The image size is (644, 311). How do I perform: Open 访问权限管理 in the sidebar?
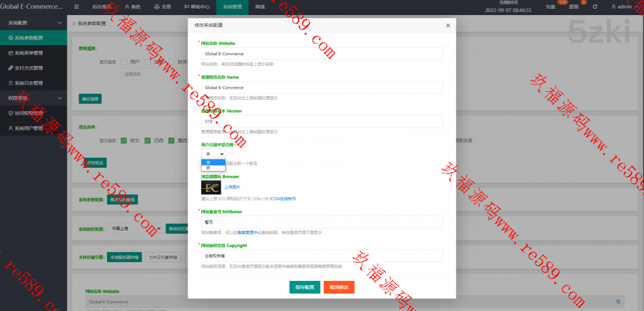(33, 113)
